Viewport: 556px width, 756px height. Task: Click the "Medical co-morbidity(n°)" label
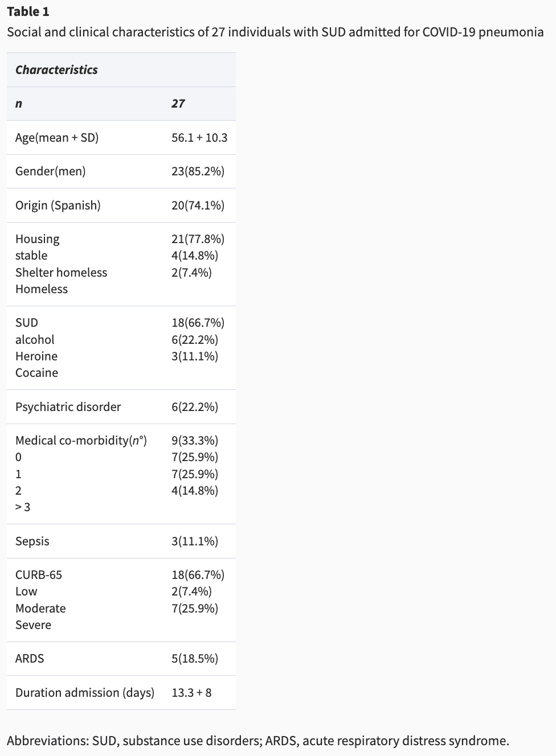tap(81, 440)
